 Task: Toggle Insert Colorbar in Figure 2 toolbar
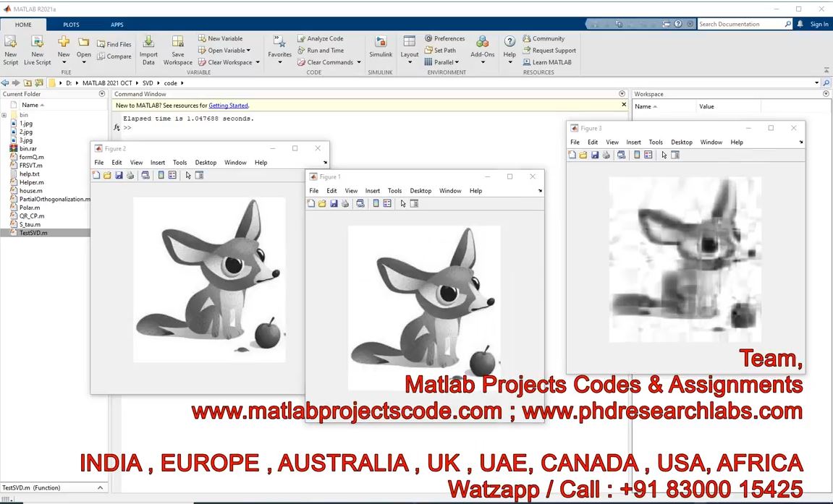point(160,175)
